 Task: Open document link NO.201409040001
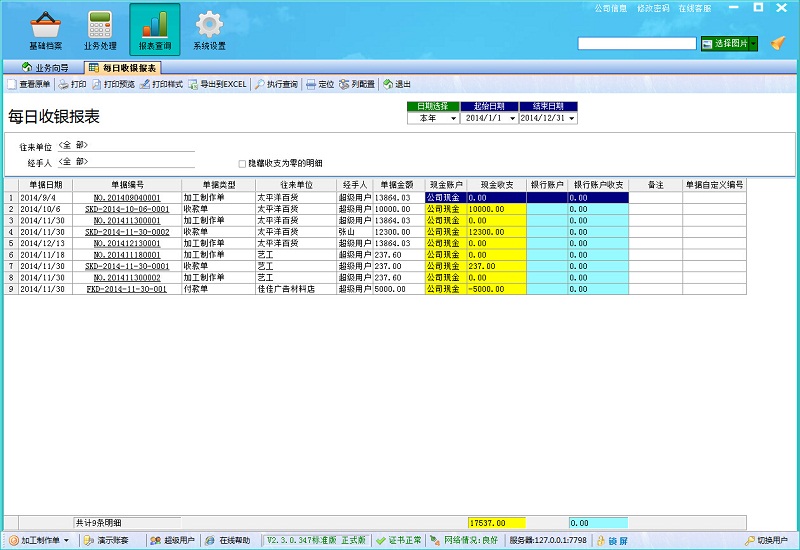(127, 198)
